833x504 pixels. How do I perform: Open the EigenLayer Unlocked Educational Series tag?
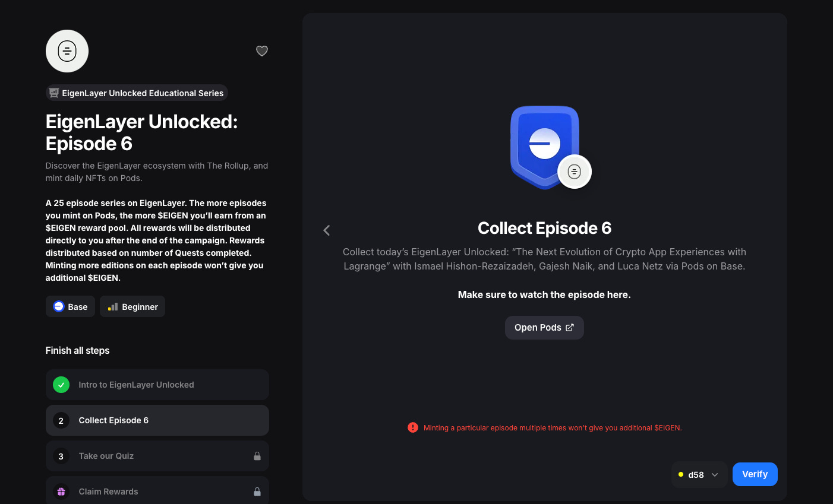(x=137, y=93)
